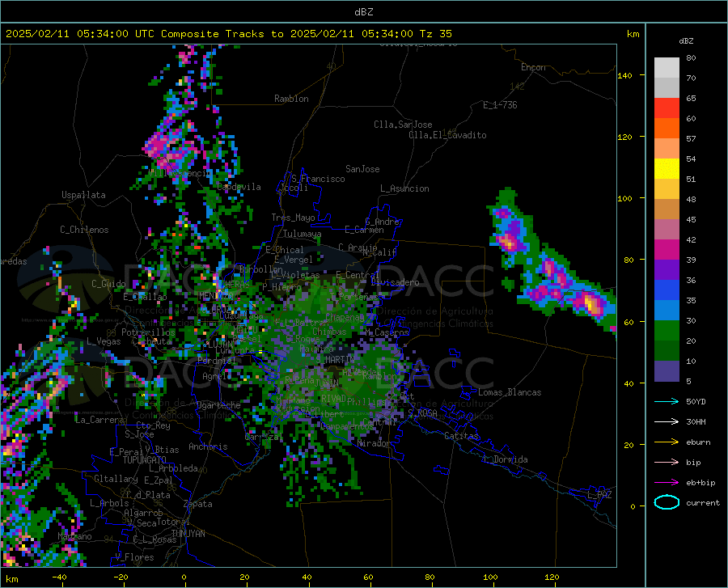Click the 'Potrerillos' place label

[148, 332]
